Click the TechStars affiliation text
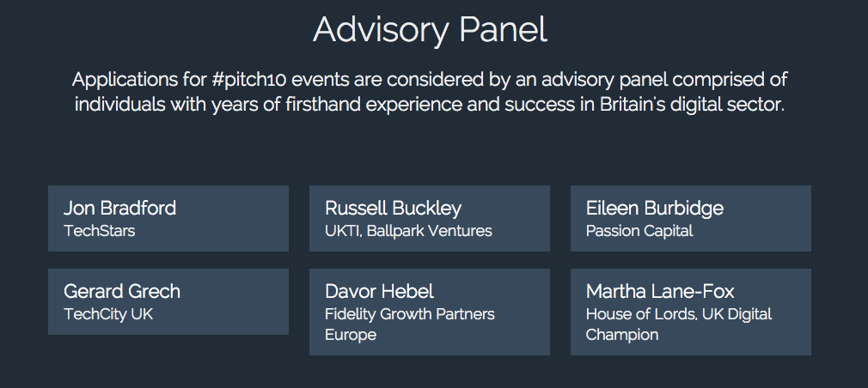This screenshot has height=388, width=868. click(x=99, y=230)
